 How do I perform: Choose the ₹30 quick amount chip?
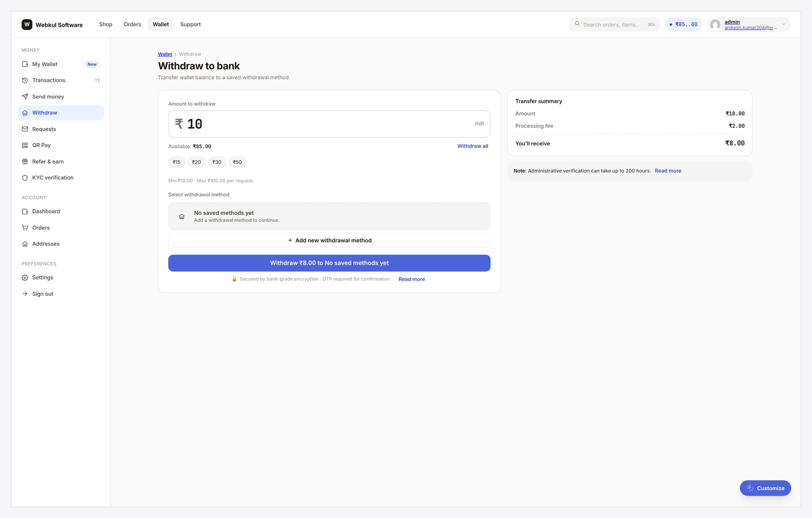pyautogui.click(x=217, y=162)
